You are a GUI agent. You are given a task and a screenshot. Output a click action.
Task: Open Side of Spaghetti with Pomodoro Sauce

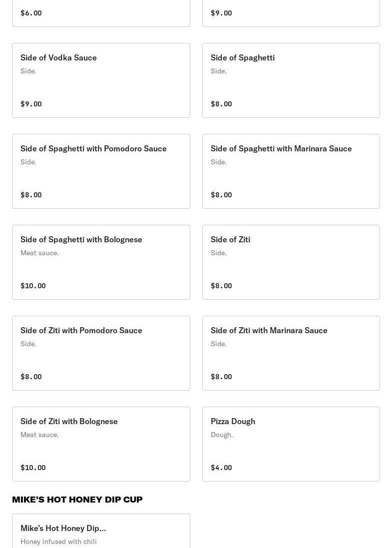click(x=101, y=171)
